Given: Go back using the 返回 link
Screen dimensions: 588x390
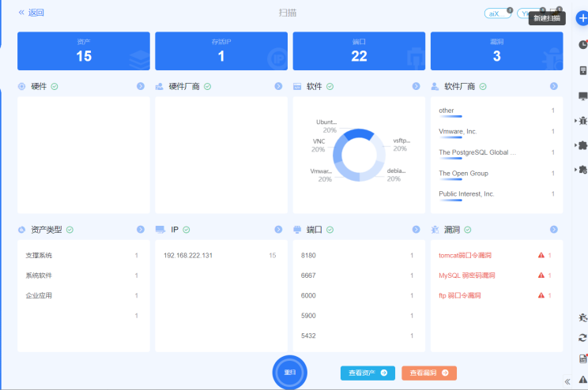Looking at the screenshot, I should click(32, 13).
